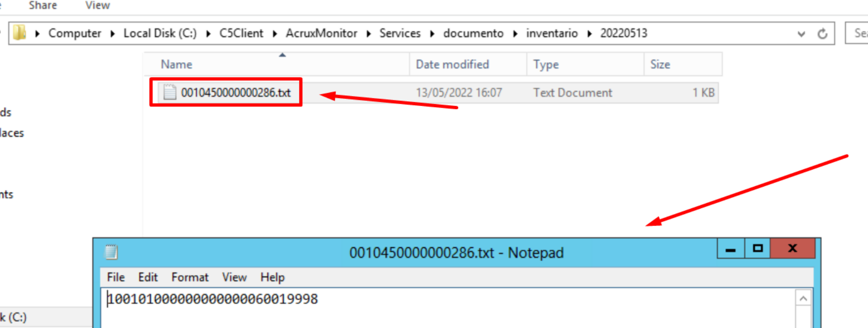Open Notepad File menu
The height and width of the screenshot is (328, 868).
pyautogui.click(x=116, y=277)
